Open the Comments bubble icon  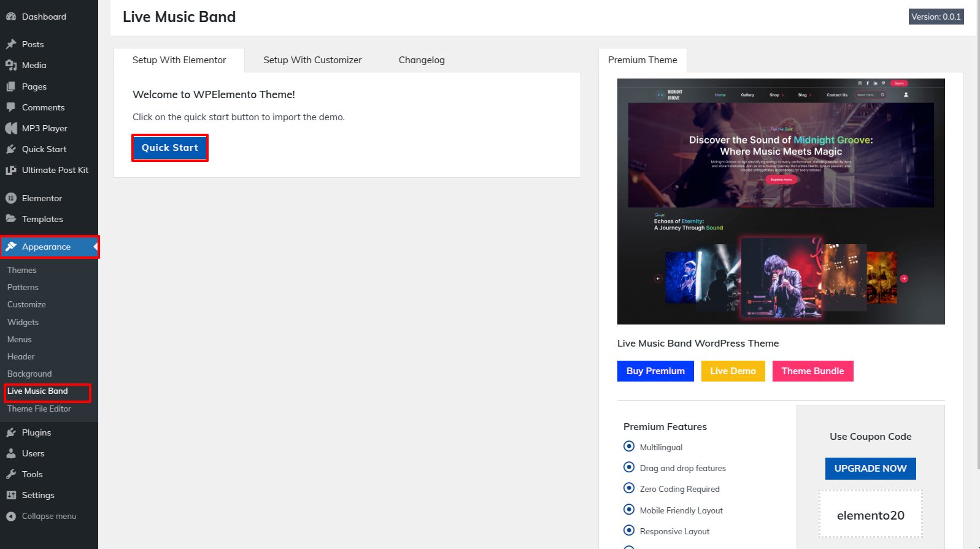[x=11, y=107]
